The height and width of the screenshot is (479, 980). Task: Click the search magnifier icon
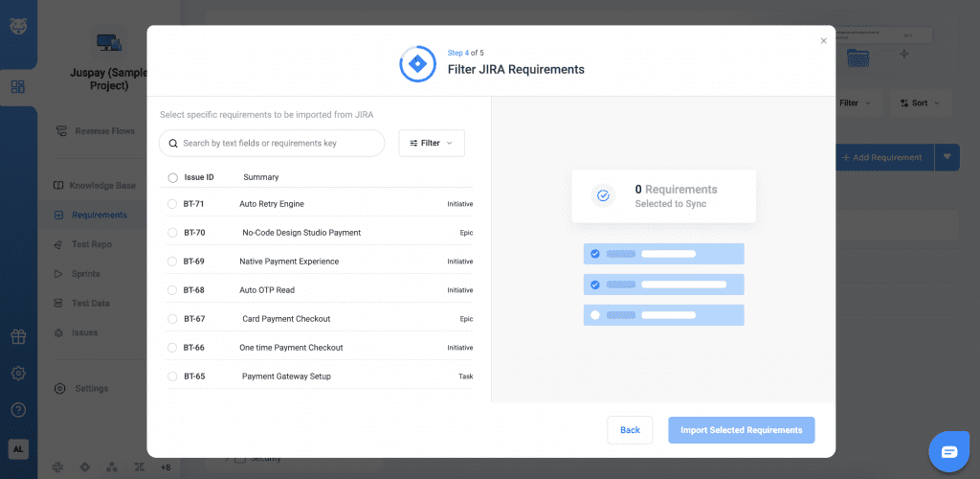173,144
